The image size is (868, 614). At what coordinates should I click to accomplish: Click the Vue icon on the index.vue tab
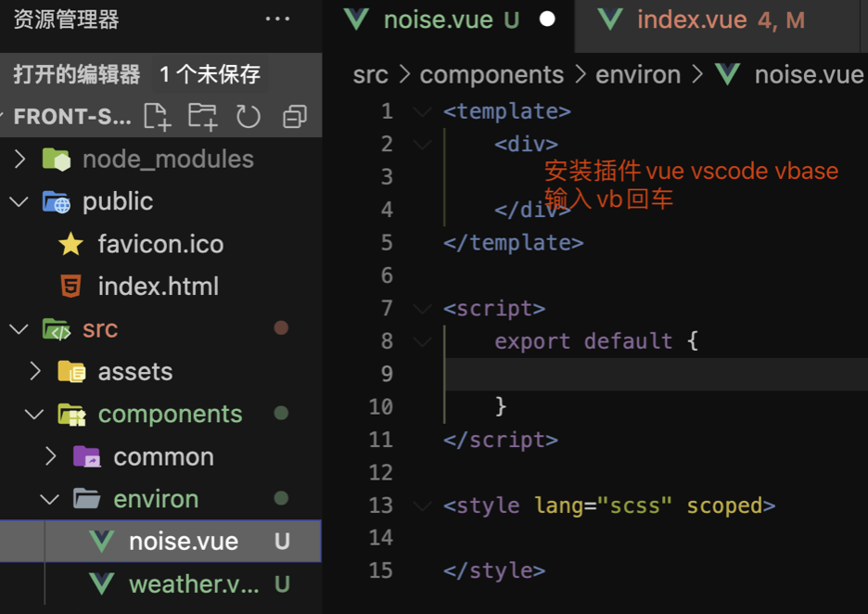(610, 19)
